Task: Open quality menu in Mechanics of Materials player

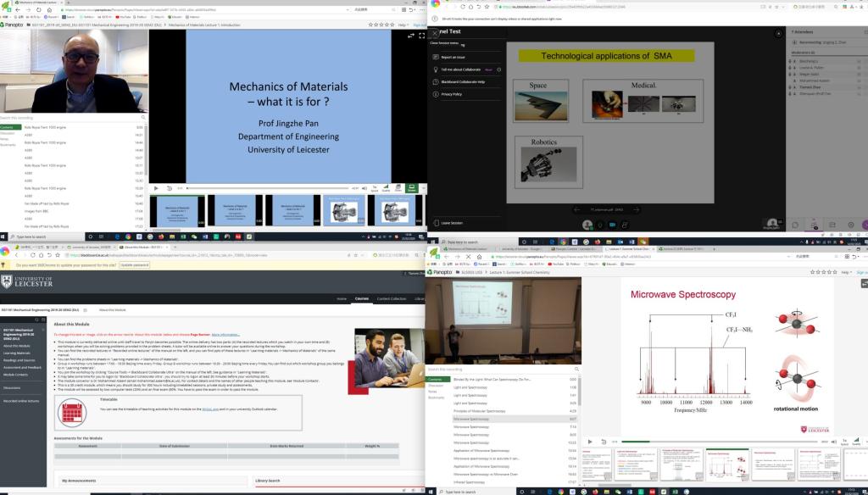Action: 387,188
